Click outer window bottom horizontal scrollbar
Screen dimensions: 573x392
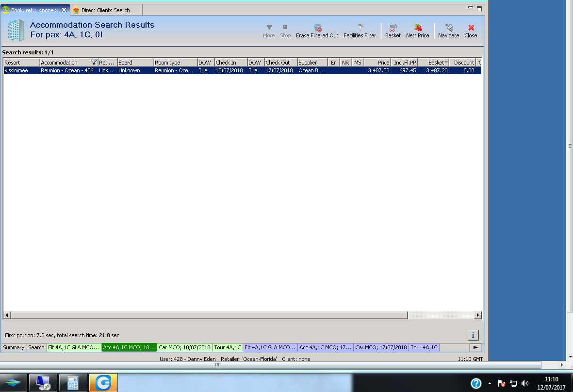pos(270,365)
